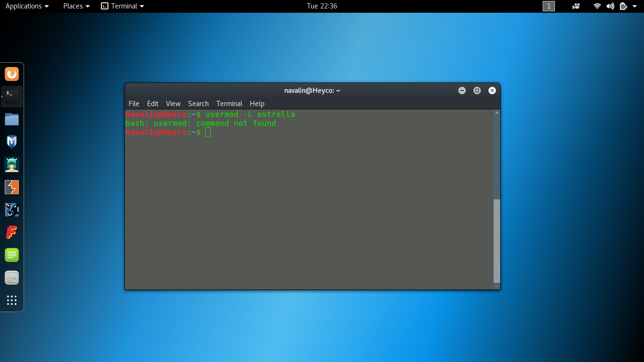The width and height of the screenshot is (644, 362).
Task: Click the screen recorder camera icon
Action: 576,6
